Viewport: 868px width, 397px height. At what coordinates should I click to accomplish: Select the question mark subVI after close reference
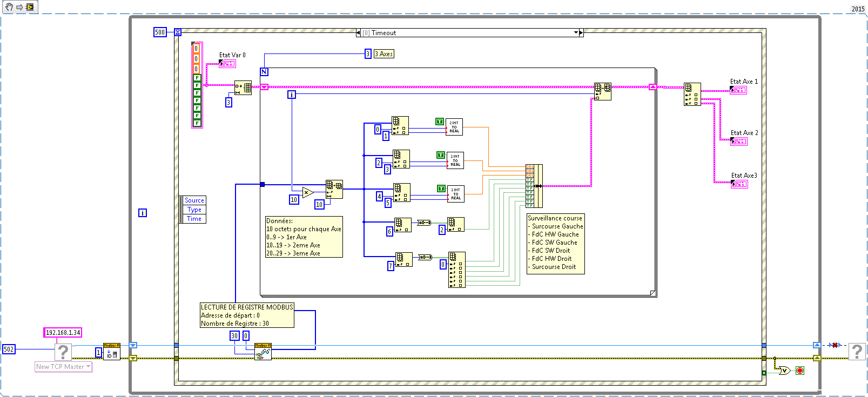[857, 352]
